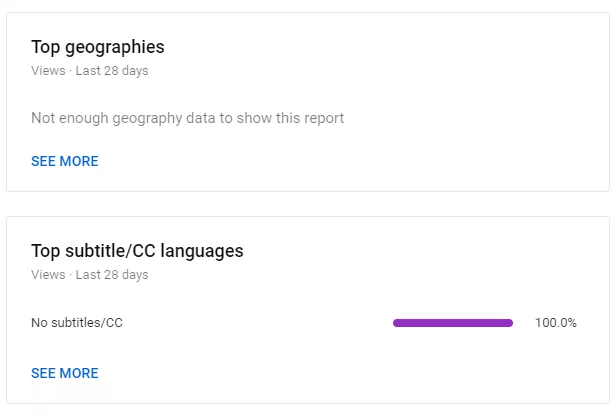Viewport: 615px width, 418px height.
Task: Click SEE MORE under Top geographies
Action: tap(65, 161)
